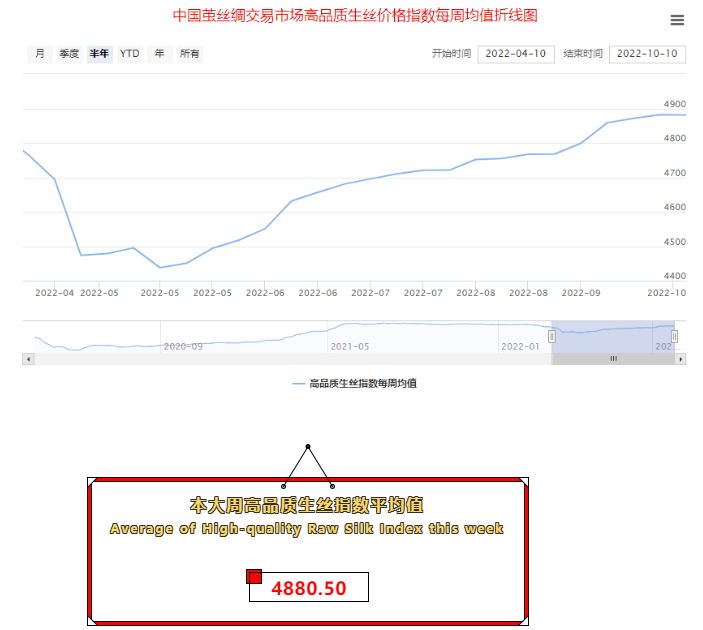Show 所有 (all) data range
The image size is (703, 630).
tap(189, 54)
